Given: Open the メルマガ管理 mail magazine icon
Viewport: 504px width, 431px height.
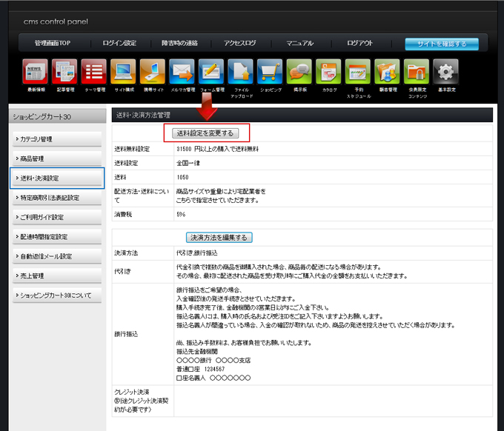Looking at the screenshot, I should click(182, 73).
